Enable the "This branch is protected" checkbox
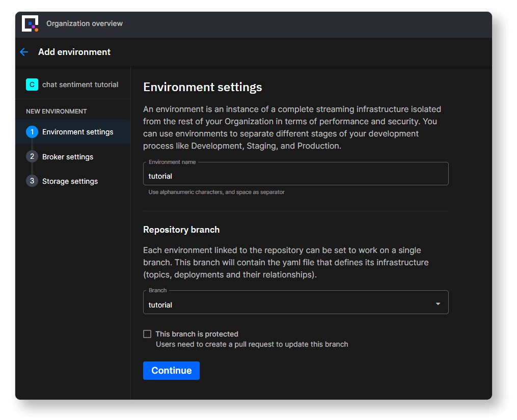This screenshot has width=517, height=420. click(x=147, y=333)
